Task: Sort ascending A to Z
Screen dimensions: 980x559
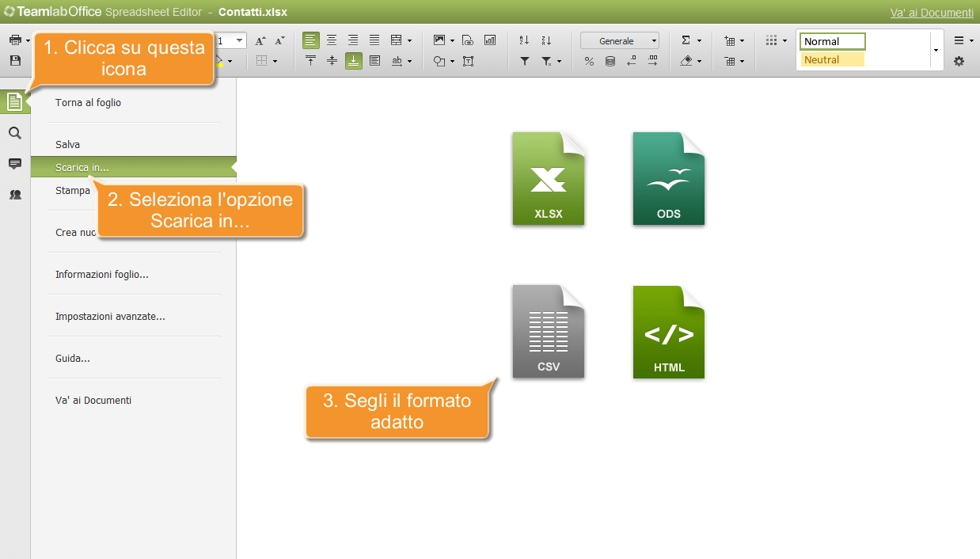Action: pos(524,40)
